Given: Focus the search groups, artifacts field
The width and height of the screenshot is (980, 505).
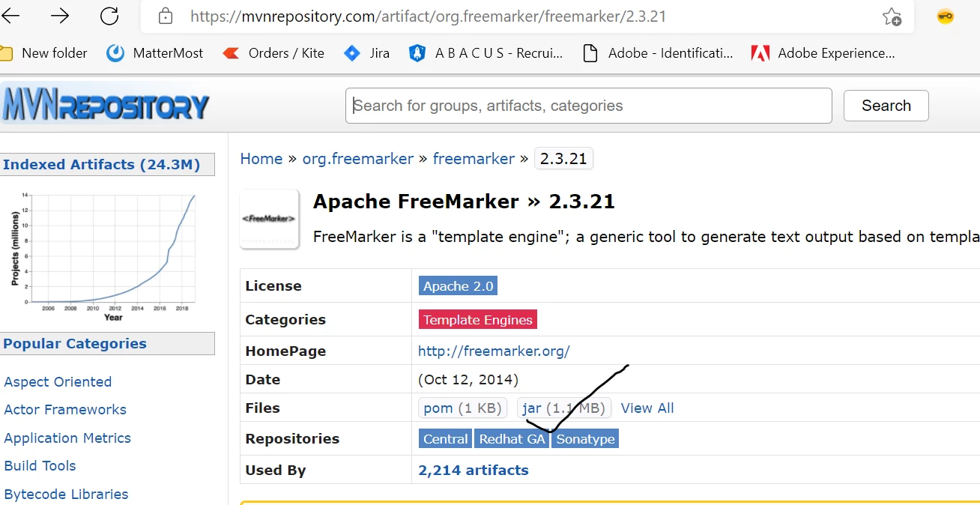Looking at the screenshot, I should (588, 106).
